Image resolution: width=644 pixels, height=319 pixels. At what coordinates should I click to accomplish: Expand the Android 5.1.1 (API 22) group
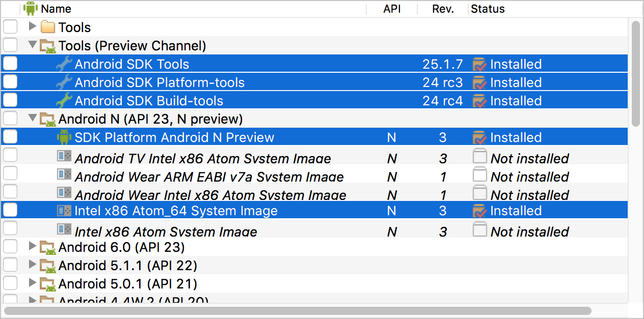tap(33, 265)
